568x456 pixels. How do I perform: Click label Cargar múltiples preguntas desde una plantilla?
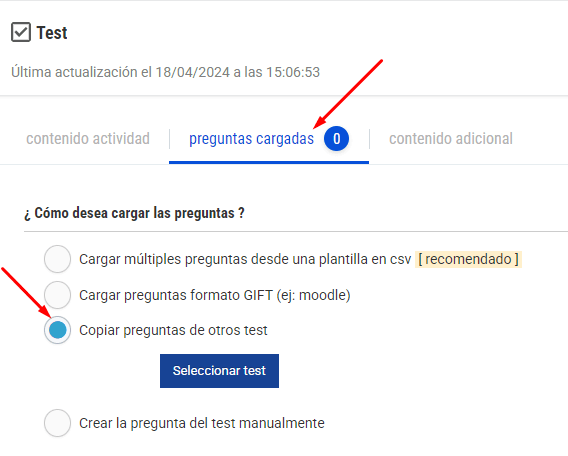(245, 259)
